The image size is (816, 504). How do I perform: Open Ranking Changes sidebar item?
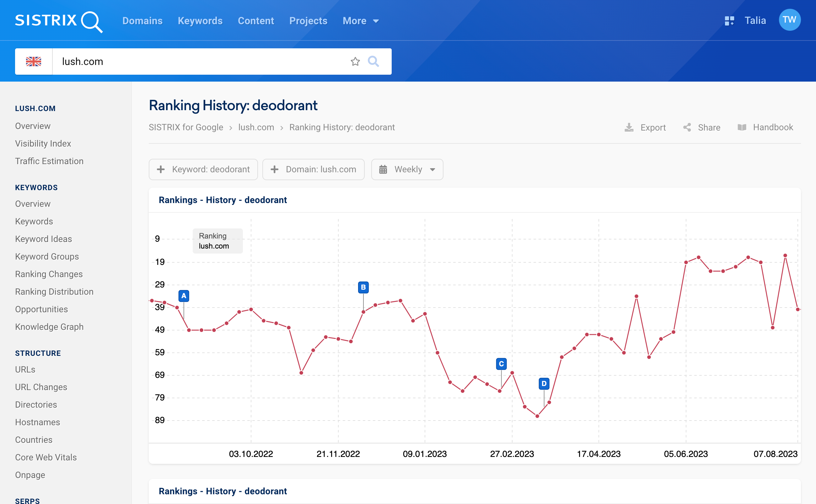(49, 274)
